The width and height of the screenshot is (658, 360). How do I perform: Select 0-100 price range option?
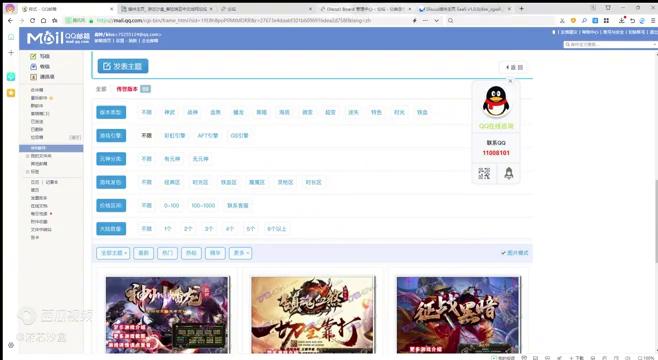tap(171, 206)
